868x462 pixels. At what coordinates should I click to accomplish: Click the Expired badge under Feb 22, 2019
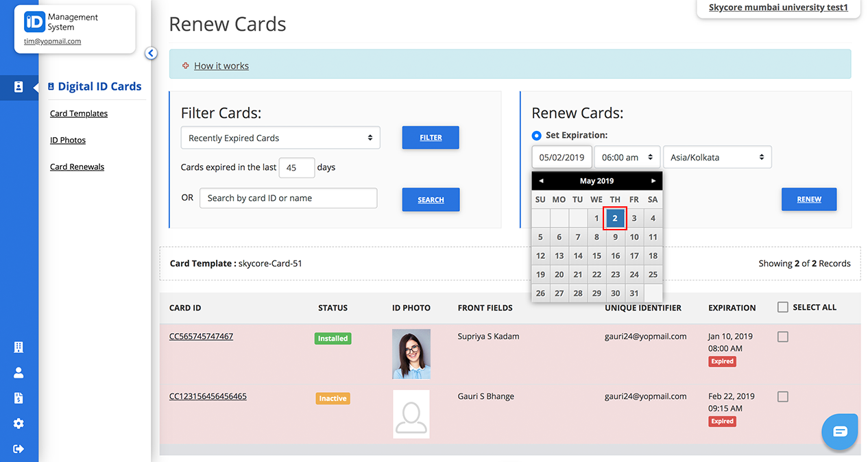click(x=722, y=422)
